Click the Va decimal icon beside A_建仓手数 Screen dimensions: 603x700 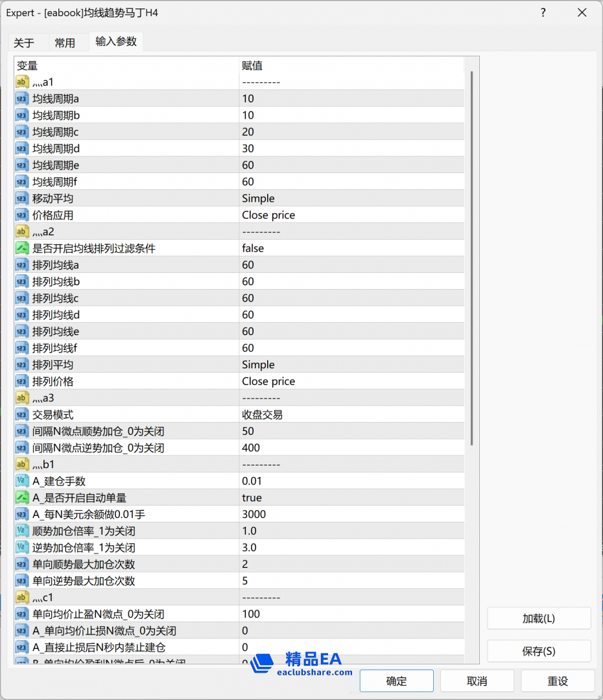pyautogui.click(x=21, y=480)
